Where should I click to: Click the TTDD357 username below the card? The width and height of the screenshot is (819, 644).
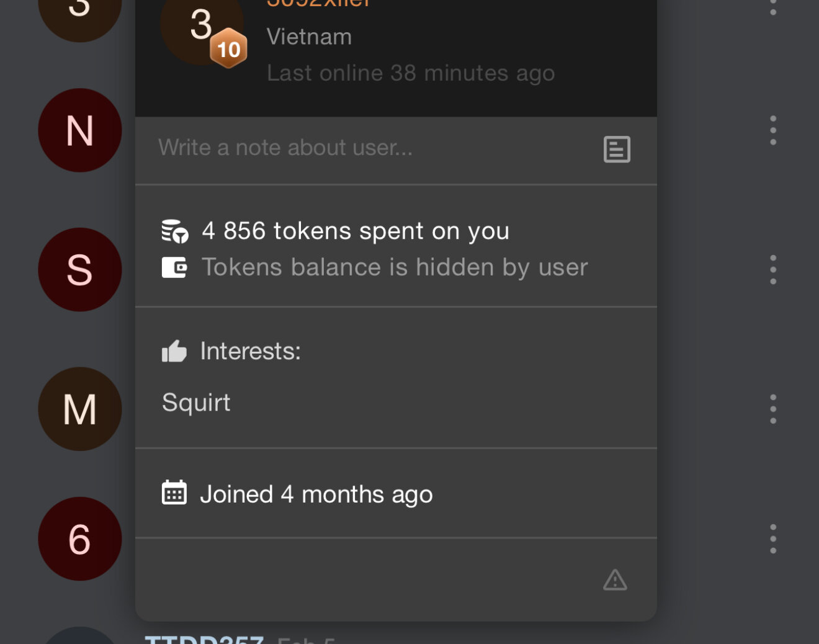point(204,639)
